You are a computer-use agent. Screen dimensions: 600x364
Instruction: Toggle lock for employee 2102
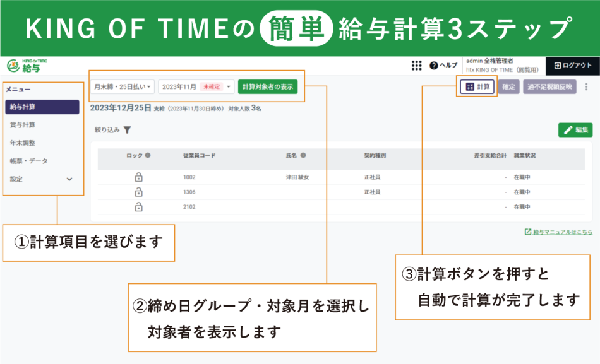click(138, 207)
